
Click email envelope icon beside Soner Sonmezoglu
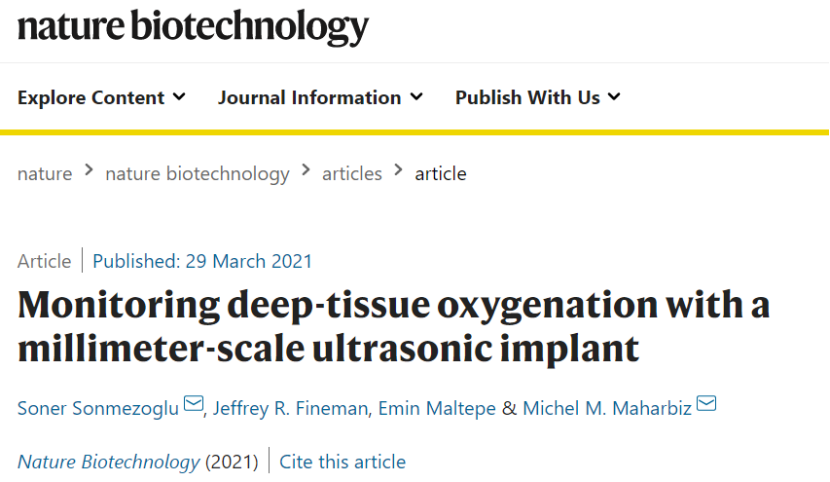tap(193, 403)
